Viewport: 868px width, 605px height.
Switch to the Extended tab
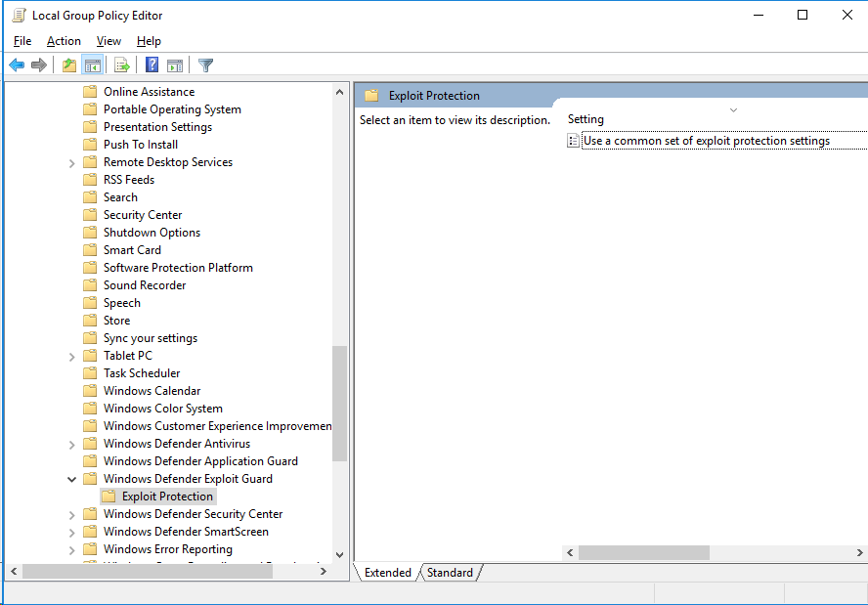click(x=387, y=573)
